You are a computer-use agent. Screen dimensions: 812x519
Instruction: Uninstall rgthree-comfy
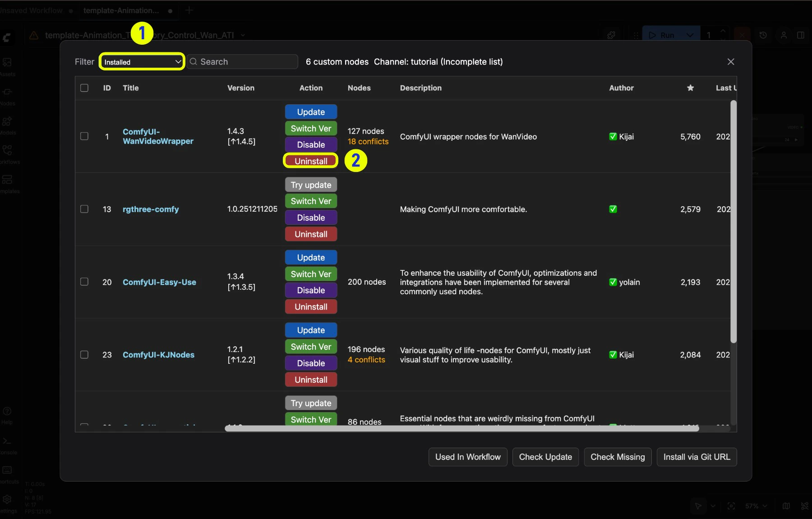[x=311, y=234]
